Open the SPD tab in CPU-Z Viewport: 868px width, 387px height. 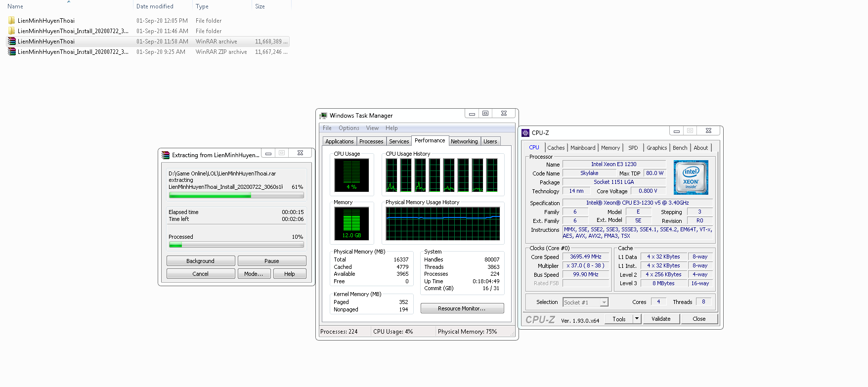[633, 148]
